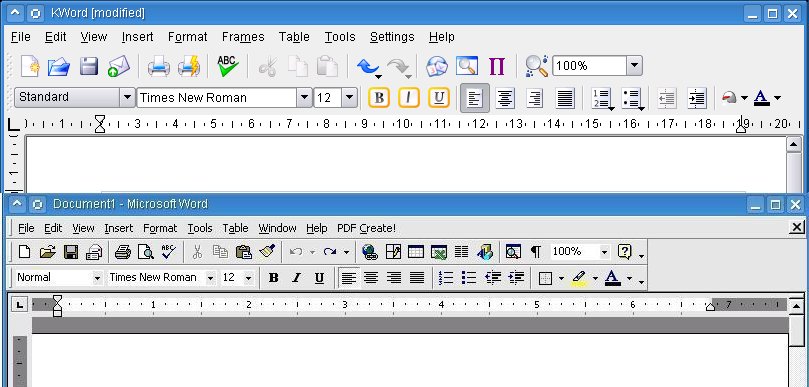
Task: Expand KWord zoom 100% dropdown
Action: (x=634, y=66)
